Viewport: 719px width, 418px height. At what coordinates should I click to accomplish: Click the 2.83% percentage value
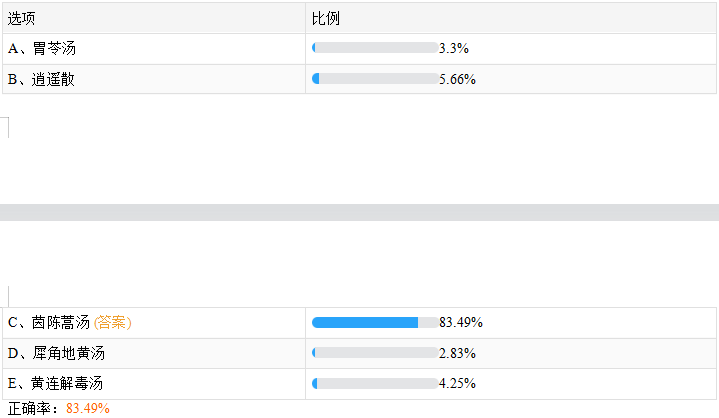(457, 353)
